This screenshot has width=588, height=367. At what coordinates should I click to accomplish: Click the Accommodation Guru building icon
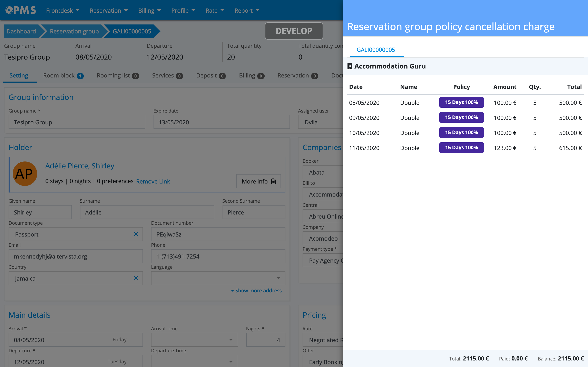click(350, 66)
